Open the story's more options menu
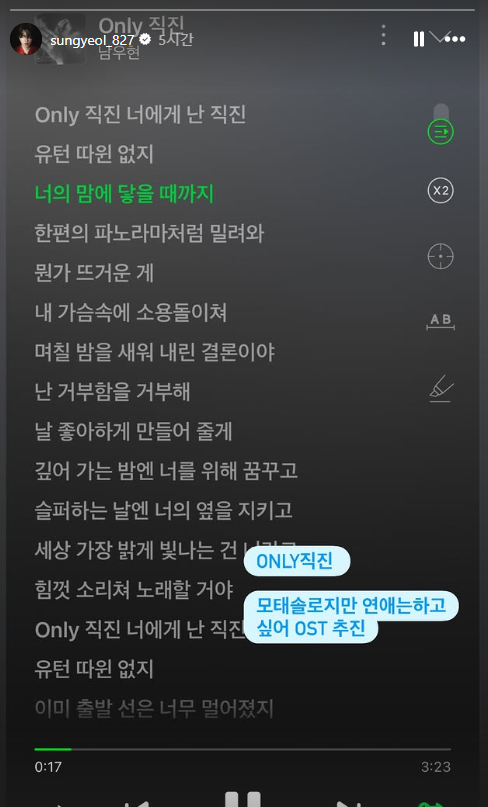The image size is (488, 807). tap(456, 39)
